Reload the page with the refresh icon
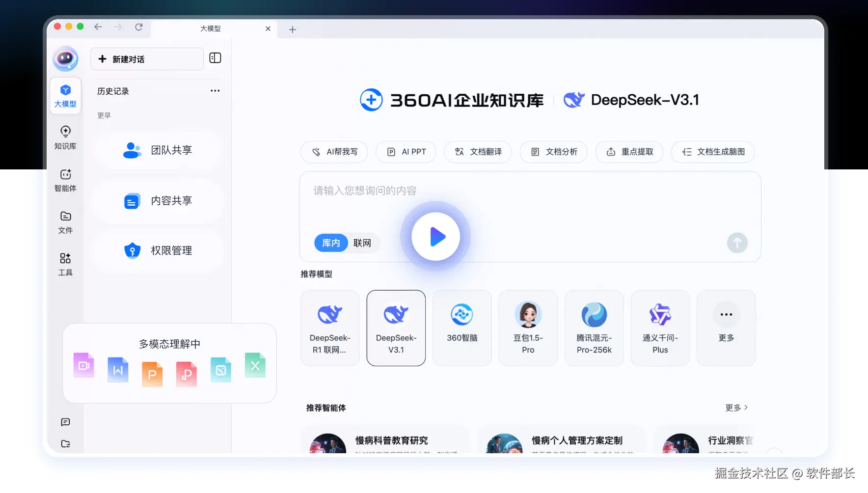This screenshot has height=493, width=868. coord(139,27)
